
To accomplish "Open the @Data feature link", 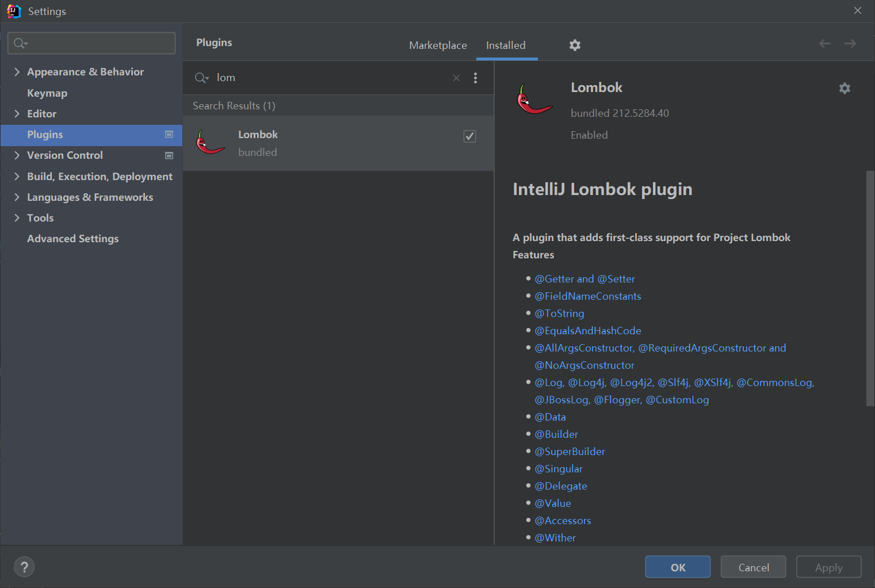I will [x=550, y=417].
